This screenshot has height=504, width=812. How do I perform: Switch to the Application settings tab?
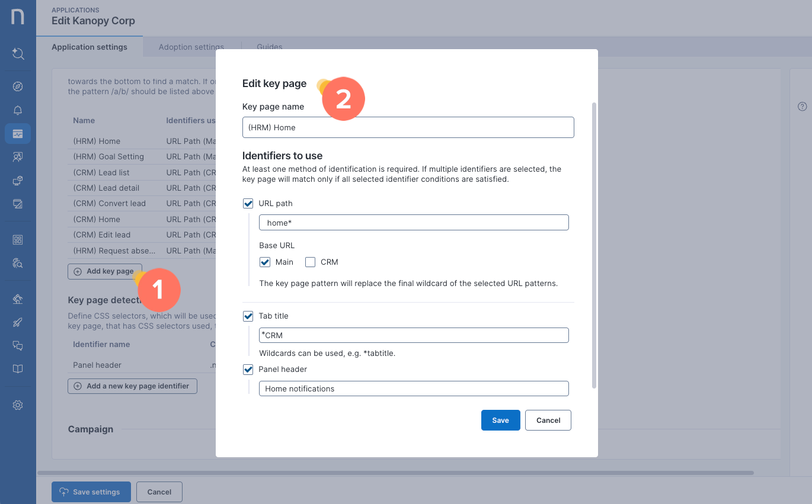[x=89, y=47]
